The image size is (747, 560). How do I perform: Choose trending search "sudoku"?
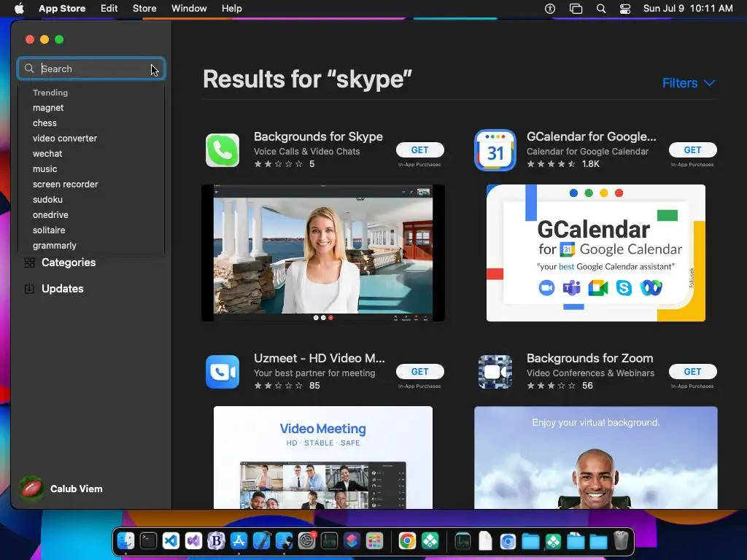click(x=47, y=199)
